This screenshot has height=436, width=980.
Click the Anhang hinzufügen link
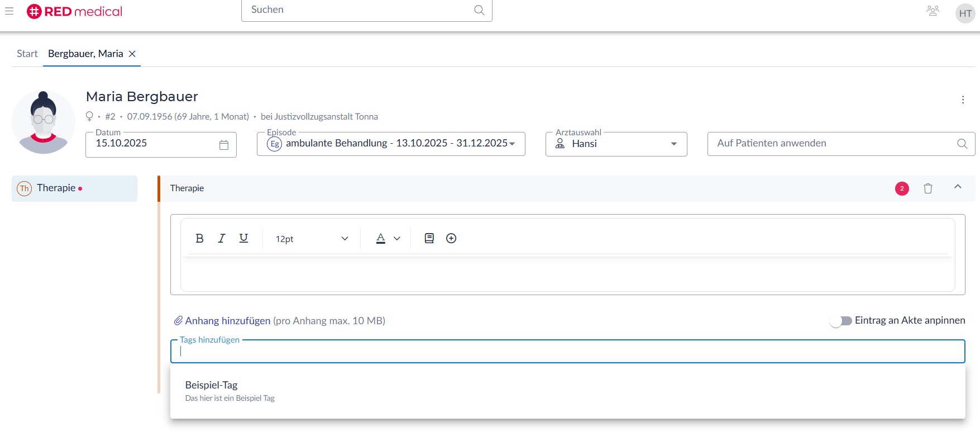pyautogui.click(x=227, y=321)
